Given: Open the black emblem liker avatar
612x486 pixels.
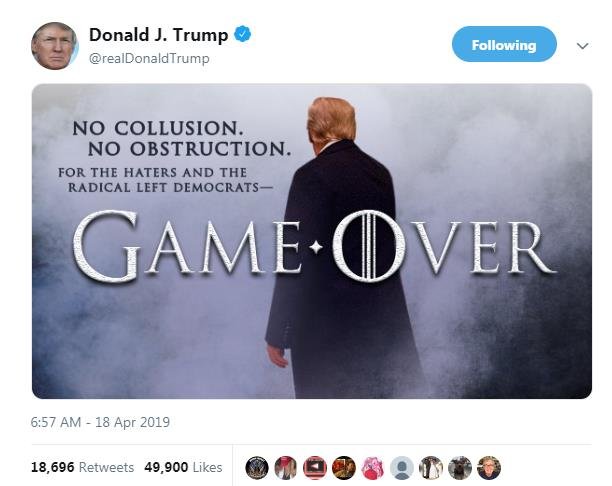Looking at the screenshot, I should point(257,468).
